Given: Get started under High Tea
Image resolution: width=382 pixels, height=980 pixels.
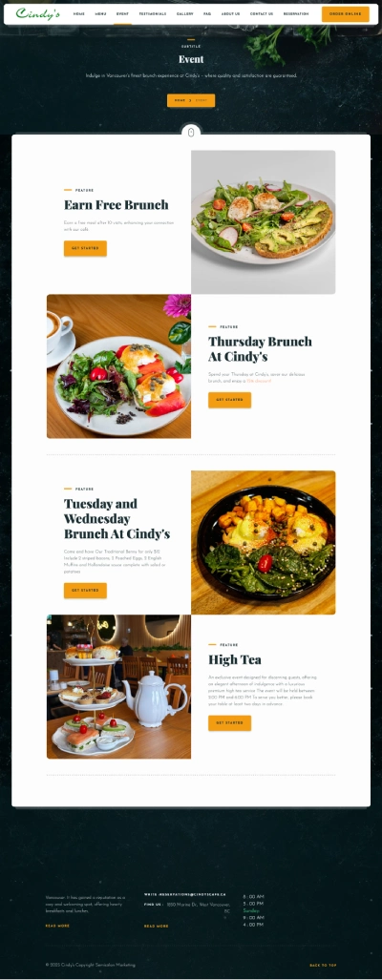Looking at the screenshot, I should click(x=229, y=723).
